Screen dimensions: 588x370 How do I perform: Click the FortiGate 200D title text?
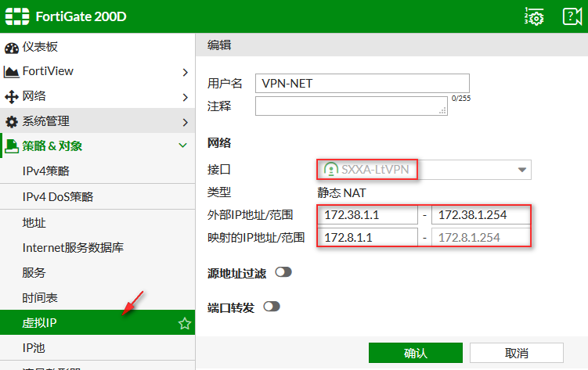coord(81,16)
